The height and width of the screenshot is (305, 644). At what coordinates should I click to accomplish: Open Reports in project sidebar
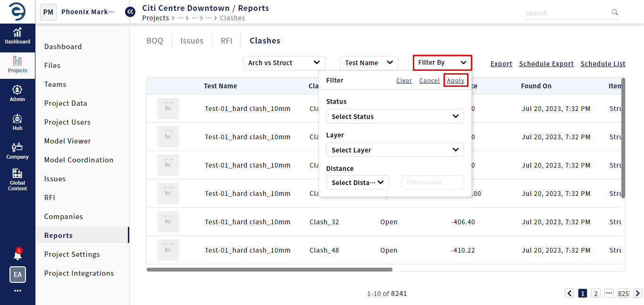[x=82, y=235]
